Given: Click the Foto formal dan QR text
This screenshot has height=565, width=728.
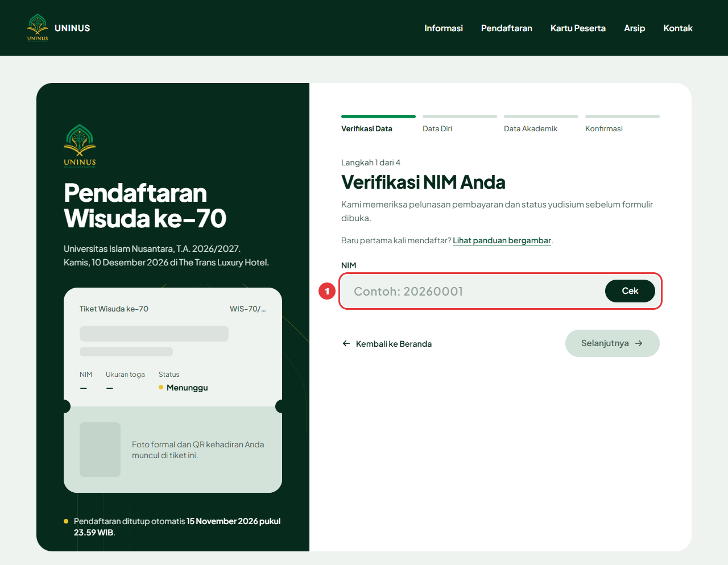Looking at the screenshot, I should (198, 450).
